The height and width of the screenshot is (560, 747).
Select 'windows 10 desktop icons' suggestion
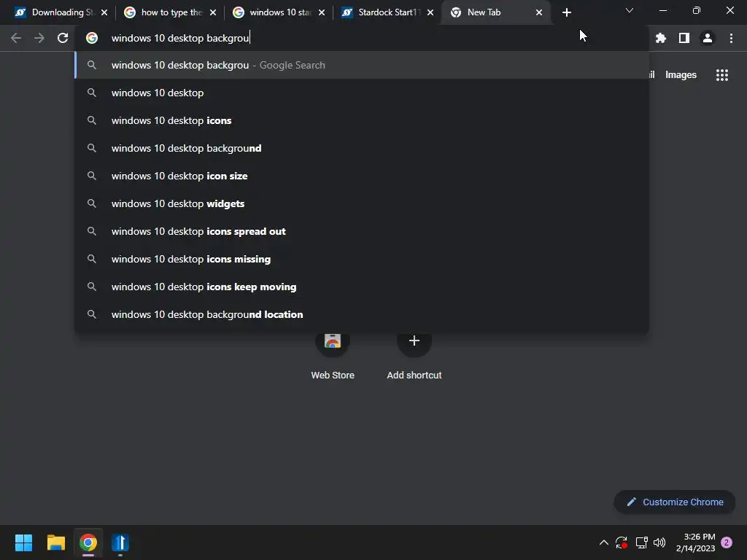[x=362, y=120]
